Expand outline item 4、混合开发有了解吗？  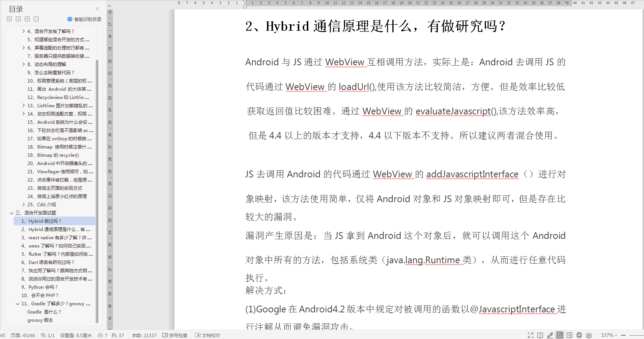click(24, 31)
